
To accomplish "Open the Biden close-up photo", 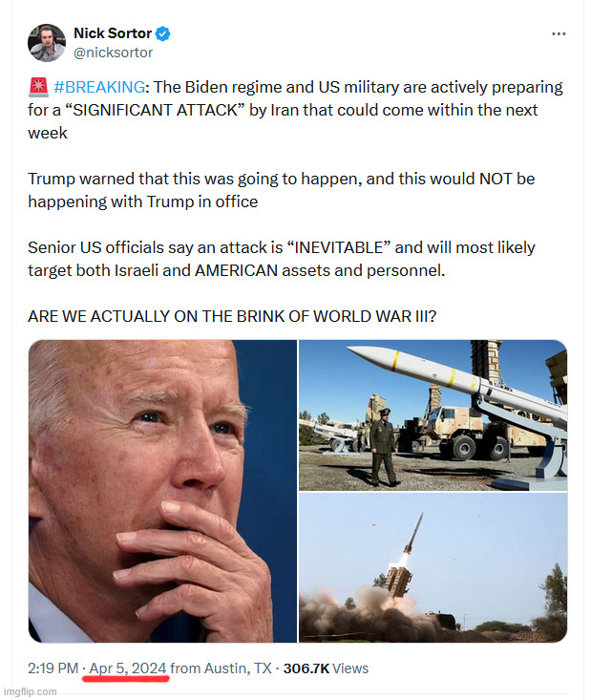I will [162, 491].
